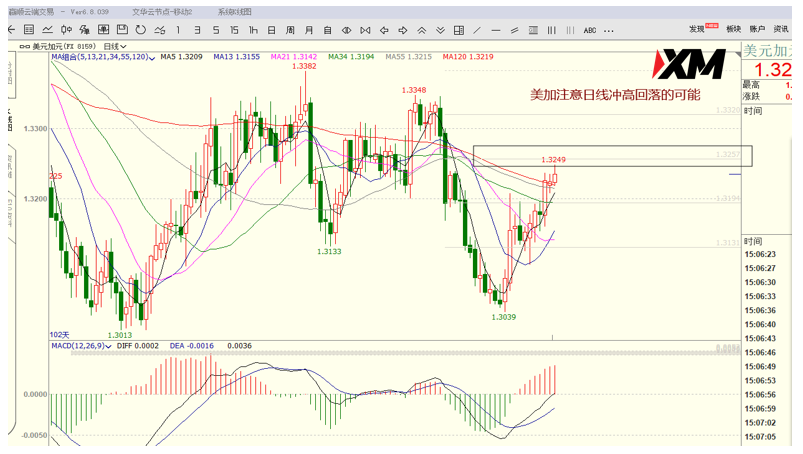
Task: Open the 发现 tab
Action: [696, 29]
